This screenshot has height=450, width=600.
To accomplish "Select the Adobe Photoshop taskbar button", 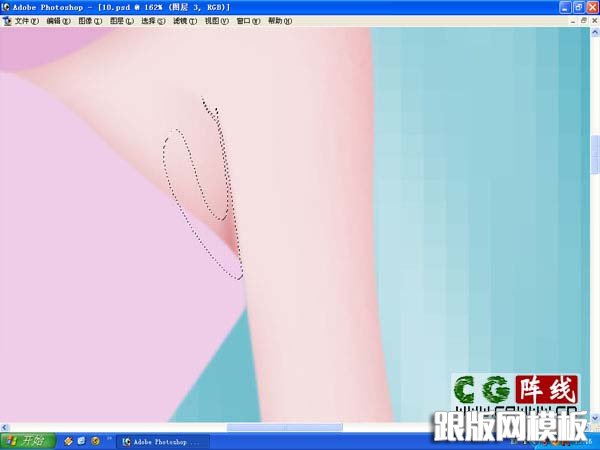I will (x=163, y=440).
